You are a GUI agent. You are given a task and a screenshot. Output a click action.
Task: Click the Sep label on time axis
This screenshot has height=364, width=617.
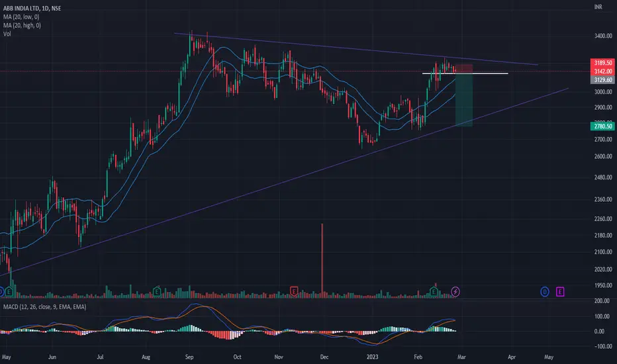click(x=189, y=357)
